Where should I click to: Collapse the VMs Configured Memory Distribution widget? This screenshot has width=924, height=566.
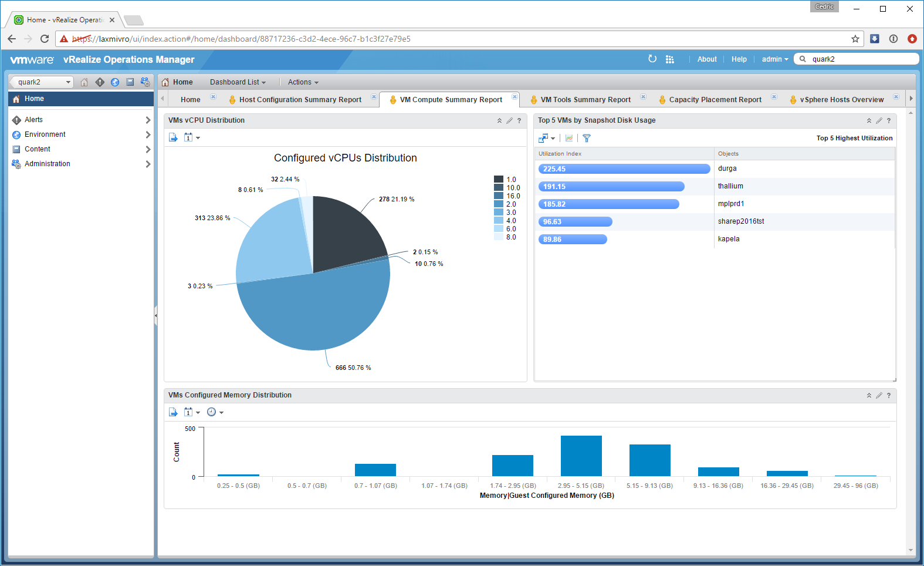pyautogui.click(x=869, y=395)
